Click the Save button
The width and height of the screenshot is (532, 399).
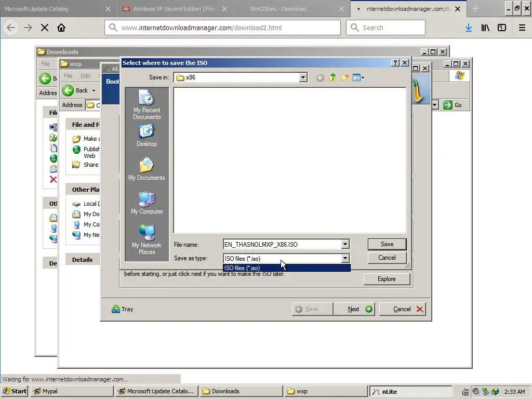387,244
